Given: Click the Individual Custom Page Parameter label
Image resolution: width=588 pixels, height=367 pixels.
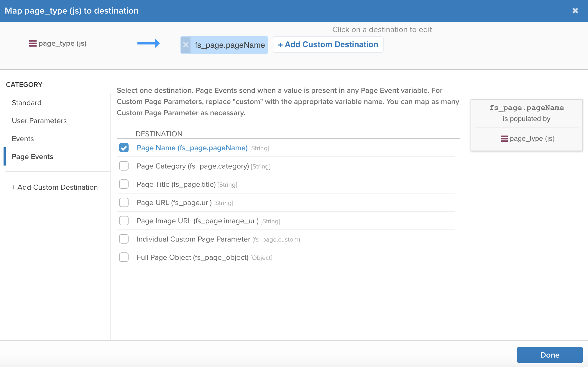Looking at the screenshot, I should pos(193,239).
